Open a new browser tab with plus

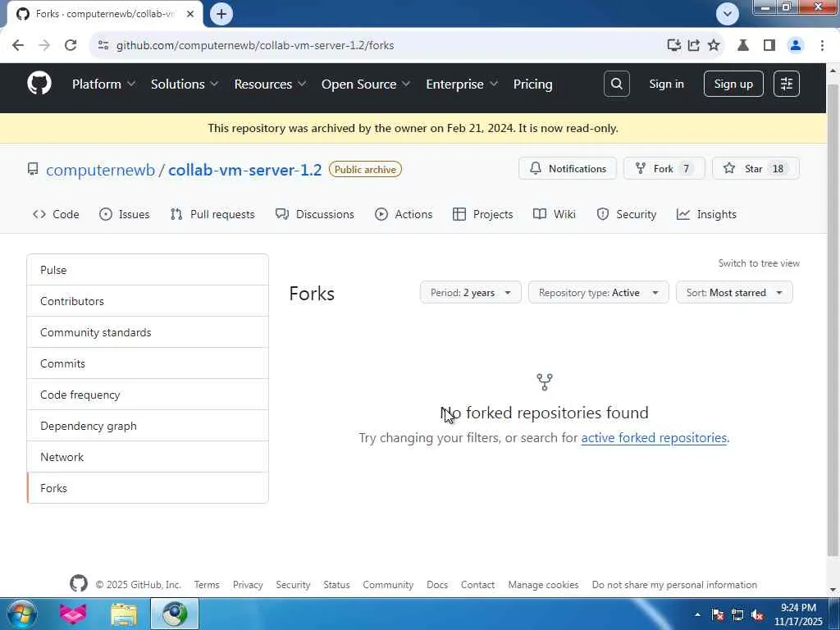pyautogui.click(x=221, y=14)
